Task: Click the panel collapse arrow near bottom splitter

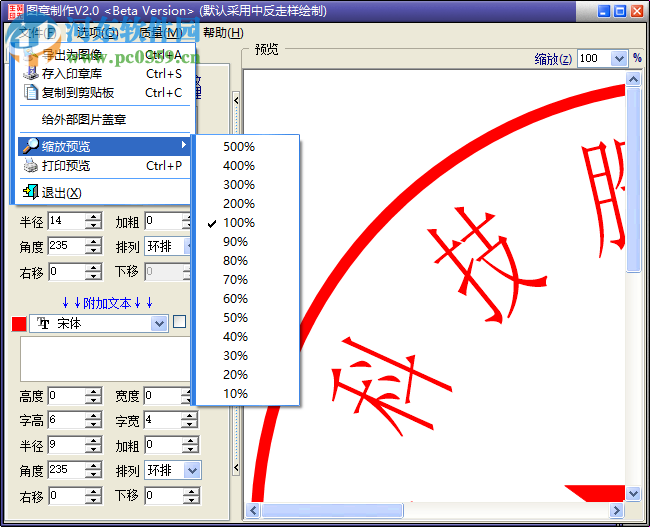Action: (x=236, y=468)
